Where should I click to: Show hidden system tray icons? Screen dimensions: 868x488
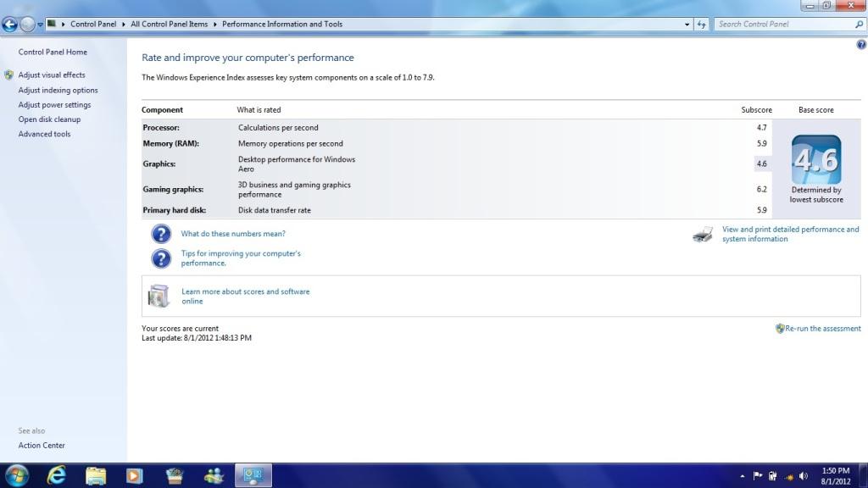(x=743, y=476)
